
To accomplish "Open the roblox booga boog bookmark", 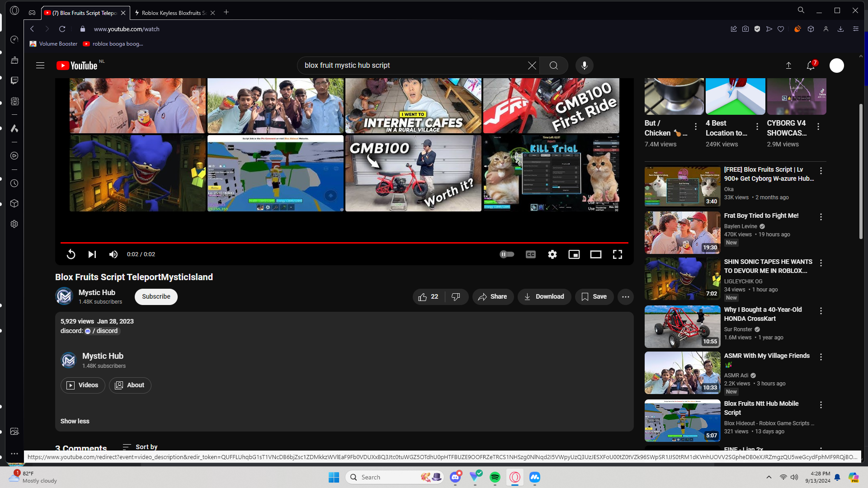I will tap(113, 44).
